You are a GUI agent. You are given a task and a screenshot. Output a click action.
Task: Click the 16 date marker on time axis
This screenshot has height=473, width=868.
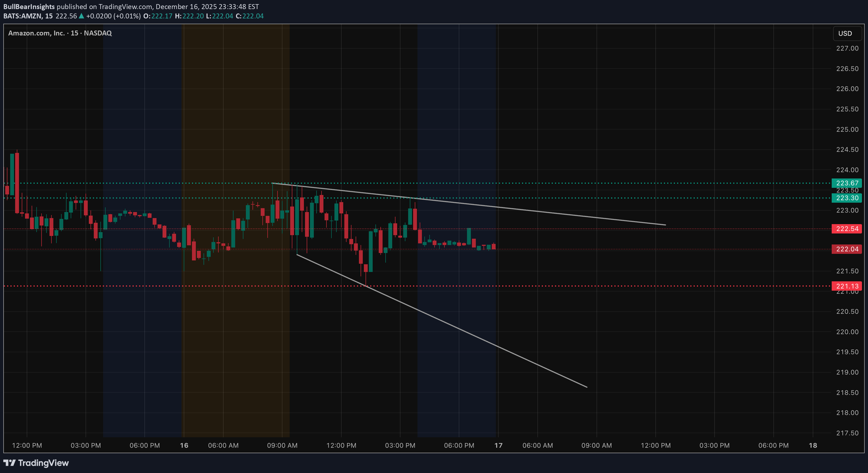[184, 445]
